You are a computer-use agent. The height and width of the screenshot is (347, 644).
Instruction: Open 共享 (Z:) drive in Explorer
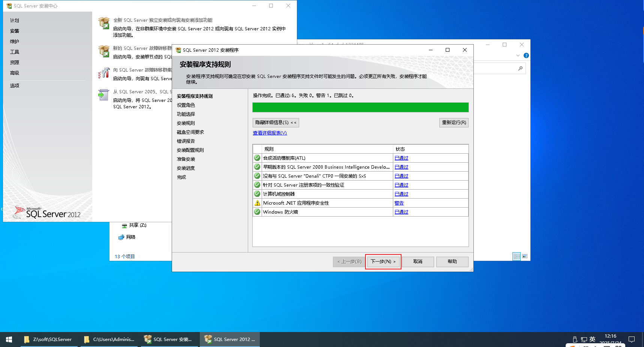click(x=134, y=225)
